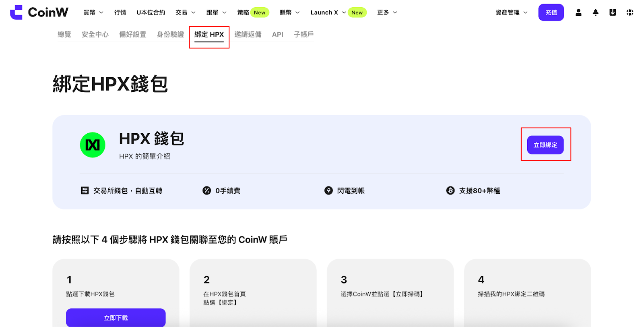The width and height of the screenshot is (644, 327).
Task: Click the download app icon
Action: pyautogui.click(x=613, y=12)
